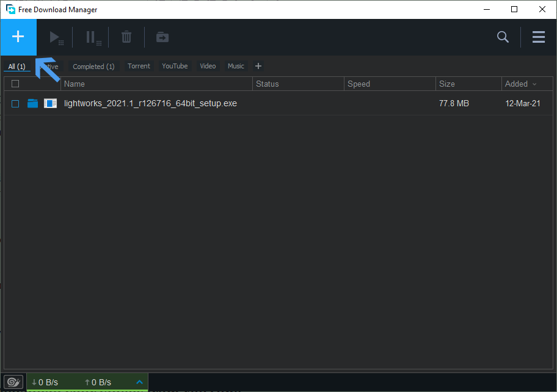Switch to the All (1) tab
Image resolution: width=557 pixels, height=392 pixels.
click(x=16, y=67)
